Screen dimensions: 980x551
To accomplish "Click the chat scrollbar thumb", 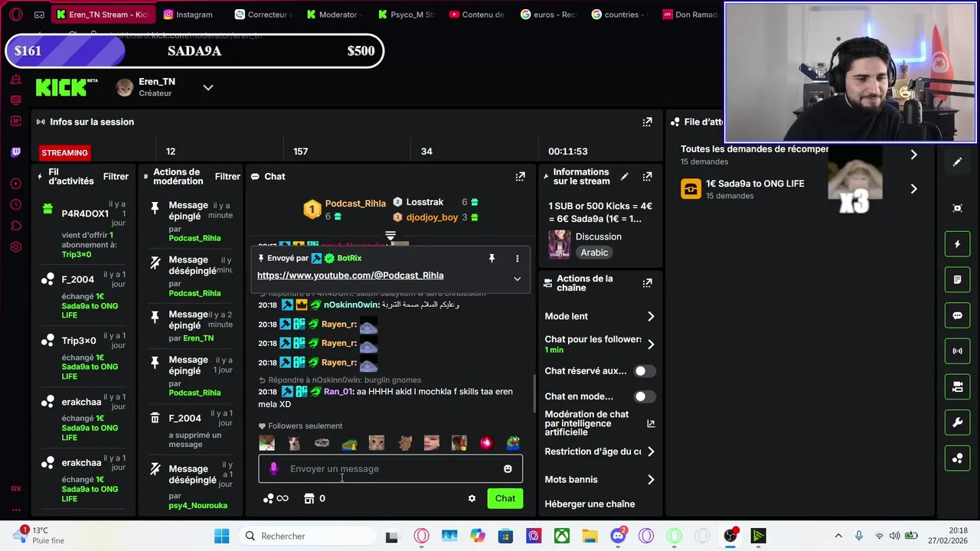I will point(534,393).
